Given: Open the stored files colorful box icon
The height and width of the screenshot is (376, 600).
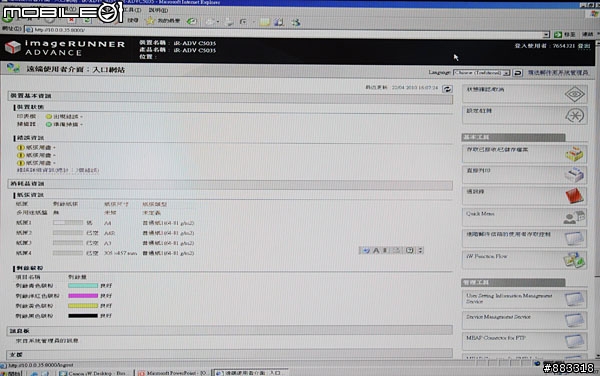Looking at the screenshot, I should point(574,154).
